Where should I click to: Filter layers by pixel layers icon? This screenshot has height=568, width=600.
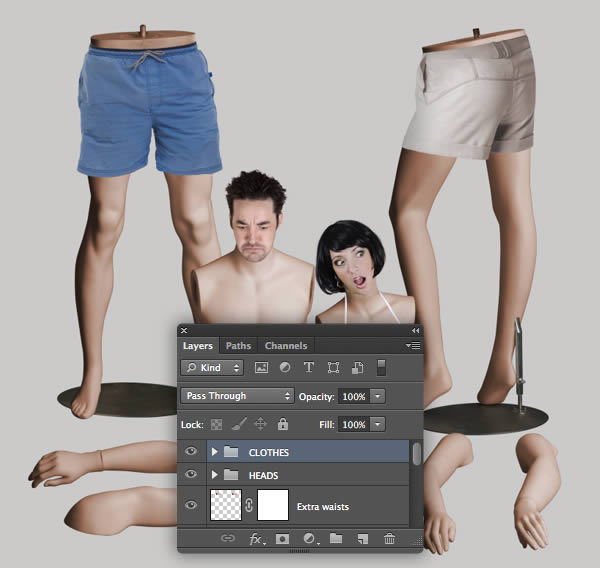pyautogui.click(x=261, y=368)
